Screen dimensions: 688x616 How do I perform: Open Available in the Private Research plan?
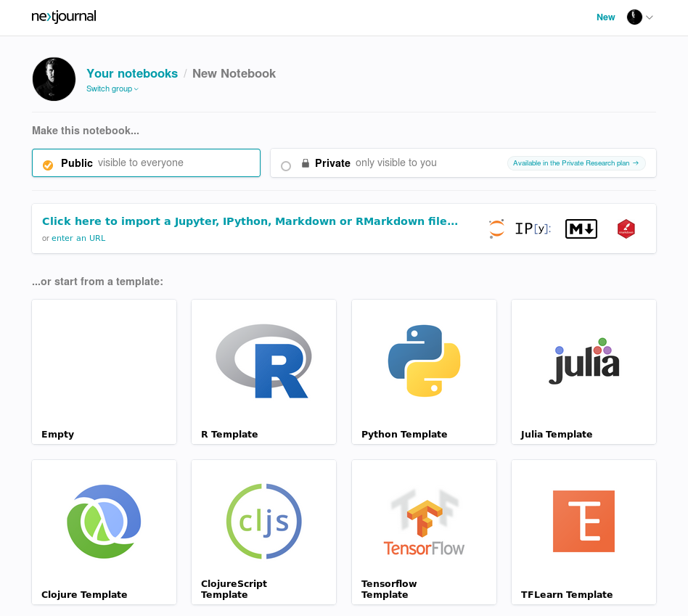[576, 163]
